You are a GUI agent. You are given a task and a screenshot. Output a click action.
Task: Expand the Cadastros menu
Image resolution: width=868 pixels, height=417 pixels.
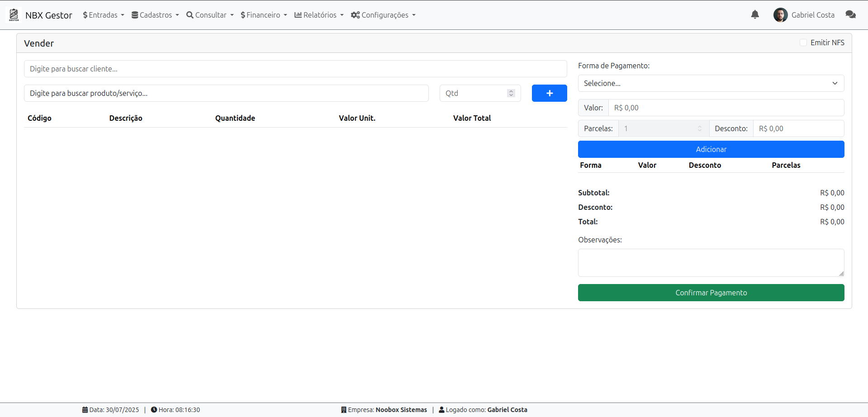coord(155,15)
